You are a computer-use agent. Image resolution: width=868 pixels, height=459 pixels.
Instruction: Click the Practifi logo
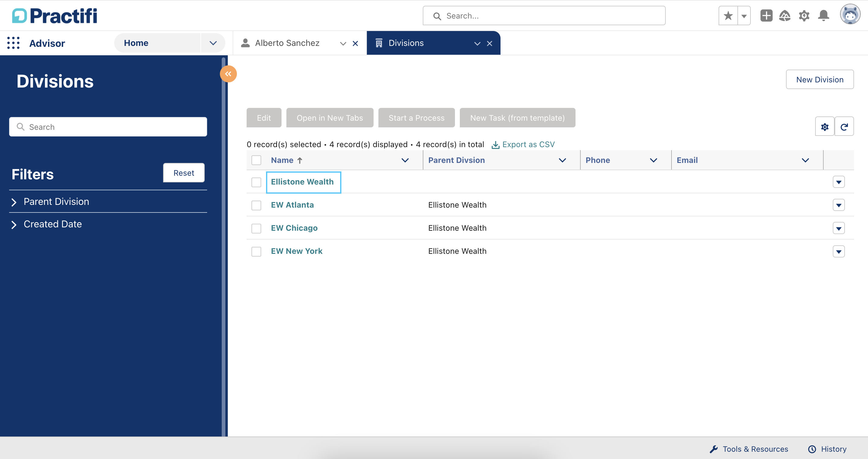(55, 16)
